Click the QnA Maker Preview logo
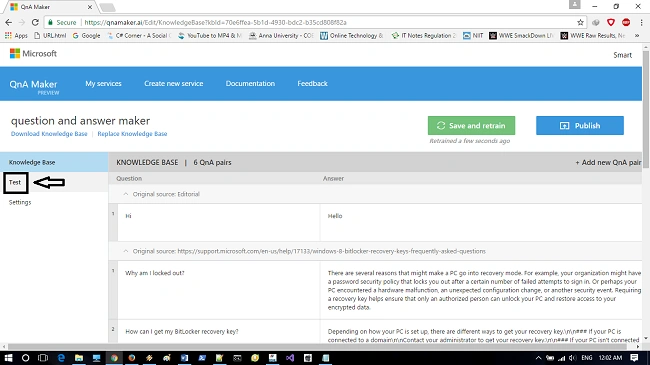 point(34,87)
